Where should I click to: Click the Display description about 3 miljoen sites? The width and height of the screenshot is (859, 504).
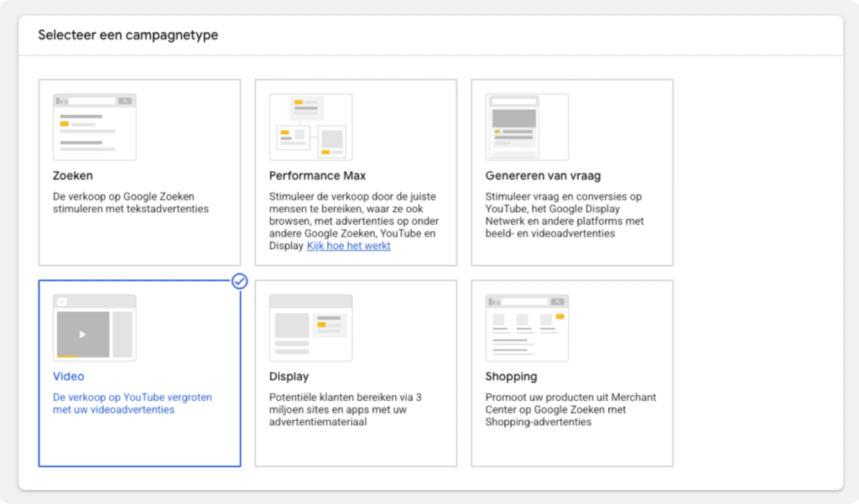point(344,409)
